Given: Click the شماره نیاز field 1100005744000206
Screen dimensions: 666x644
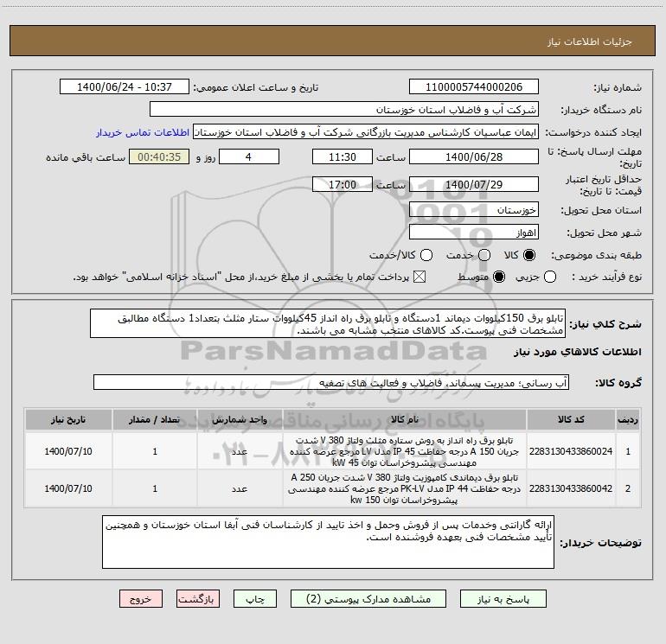Looking at the screenshot, I should tap(474, 86).
